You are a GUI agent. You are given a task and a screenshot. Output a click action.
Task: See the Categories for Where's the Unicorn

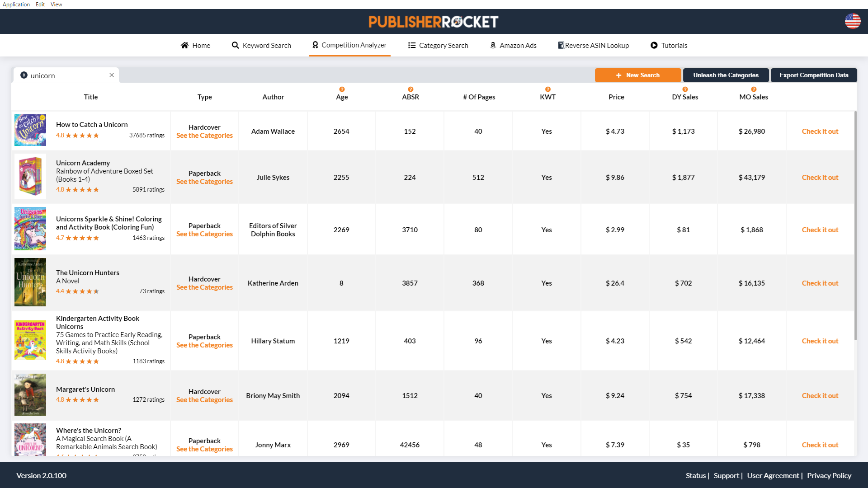[x=204, y=449]
